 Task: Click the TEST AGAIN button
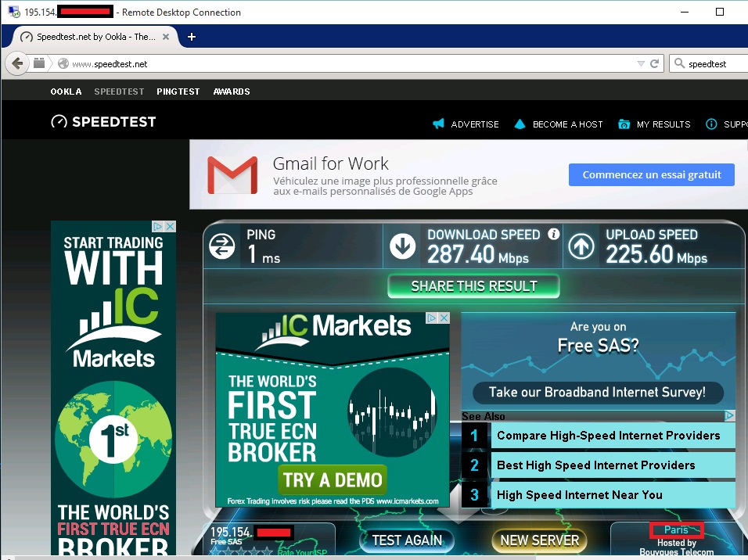point(406,540)
